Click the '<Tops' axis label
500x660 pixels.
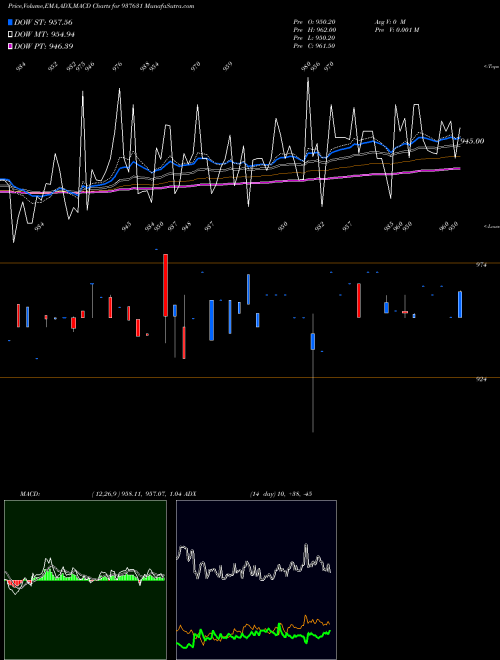pos(491,67)
